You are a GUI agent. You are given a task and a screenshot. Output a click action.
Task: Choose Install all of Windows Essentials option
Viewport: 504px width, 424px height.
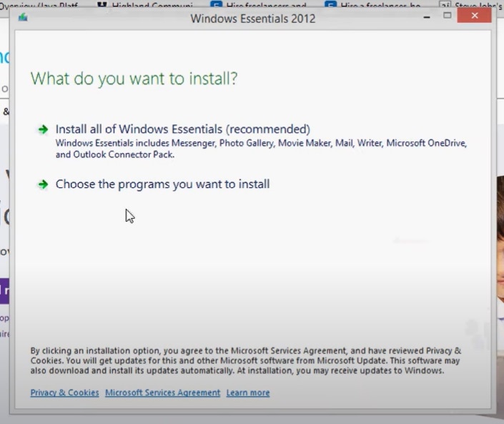(182, 129)
